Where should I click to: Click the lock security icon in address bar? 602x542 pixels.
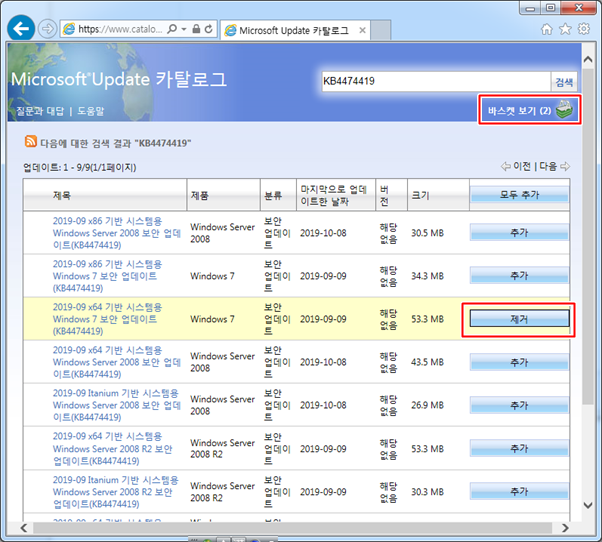pyautogui.click(x=196, y=29)
